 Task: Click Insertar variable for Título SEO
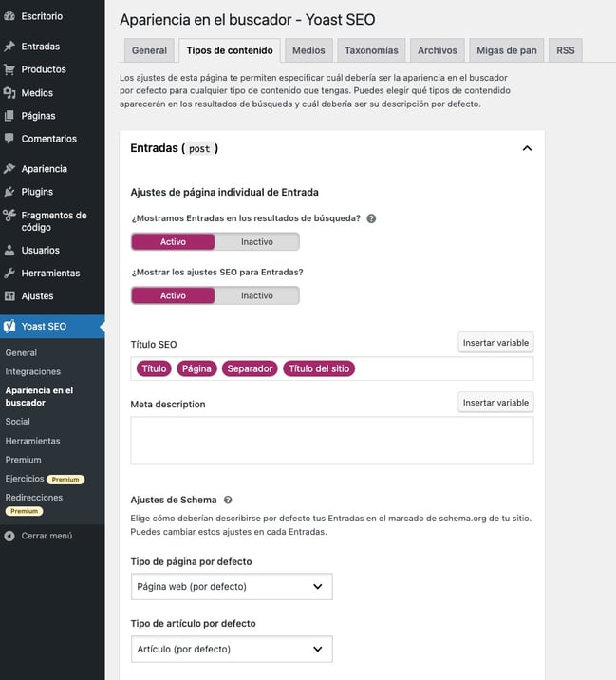(495, 343)
